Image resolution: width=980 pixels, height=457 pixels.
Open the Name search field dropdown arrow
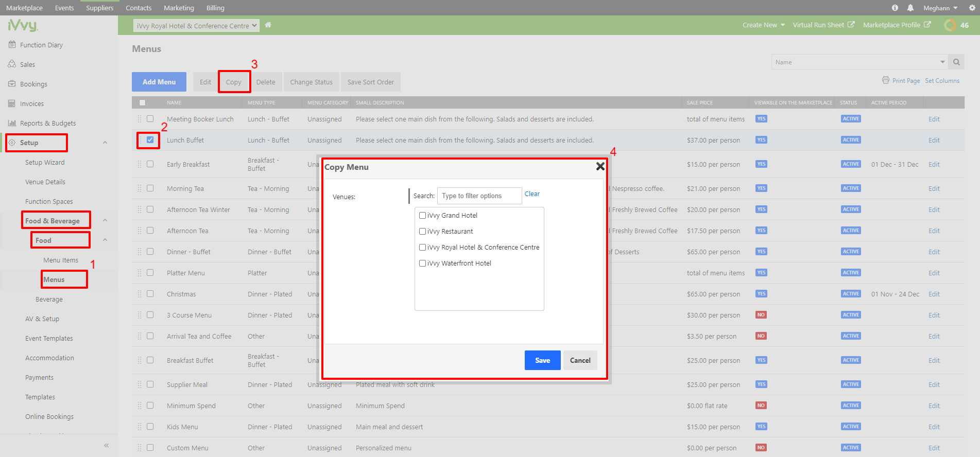[x=942, y=62]
